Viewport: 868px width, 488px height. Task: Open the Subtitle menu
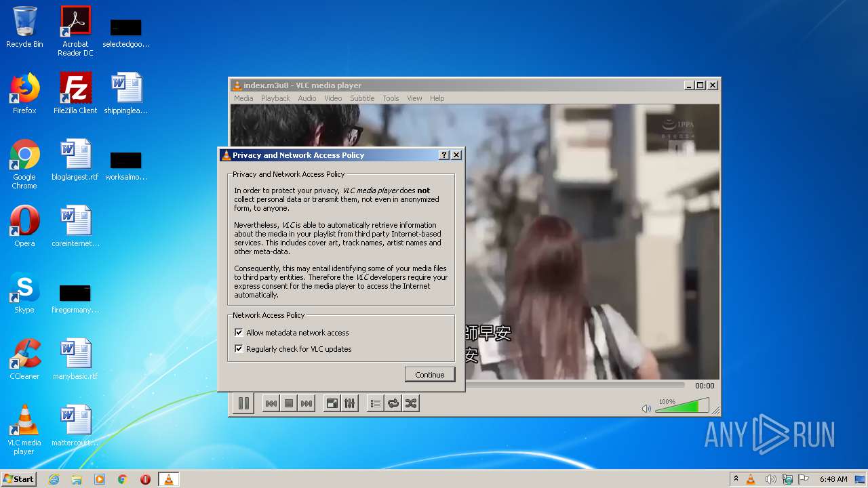coord(362,98)
